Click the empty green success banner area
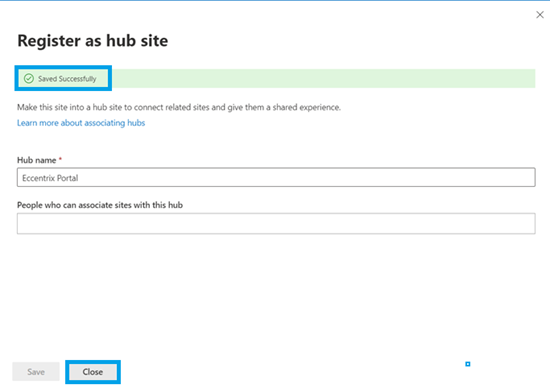 [323, 79]
